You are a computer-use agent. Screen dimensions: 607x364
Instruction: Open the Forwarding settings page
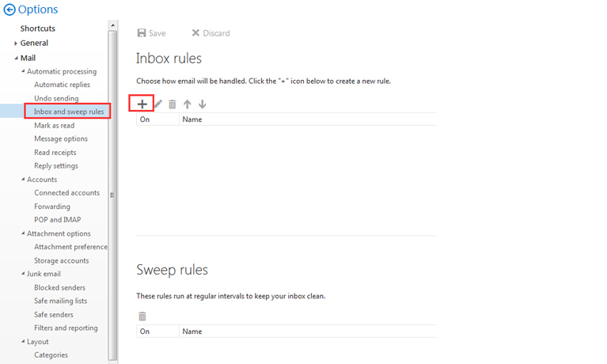point(52,207)
